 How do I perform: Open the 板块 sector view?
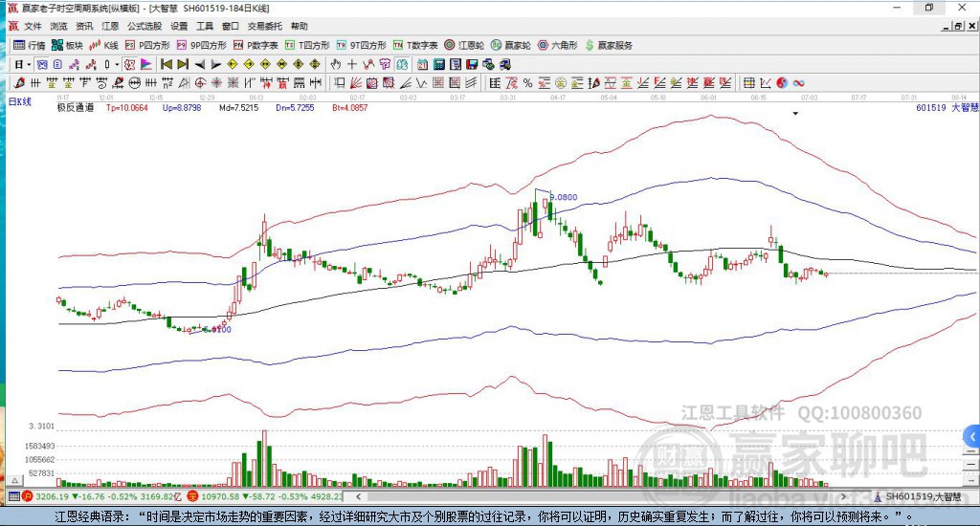pyautogui.click(x=67, y=45)
